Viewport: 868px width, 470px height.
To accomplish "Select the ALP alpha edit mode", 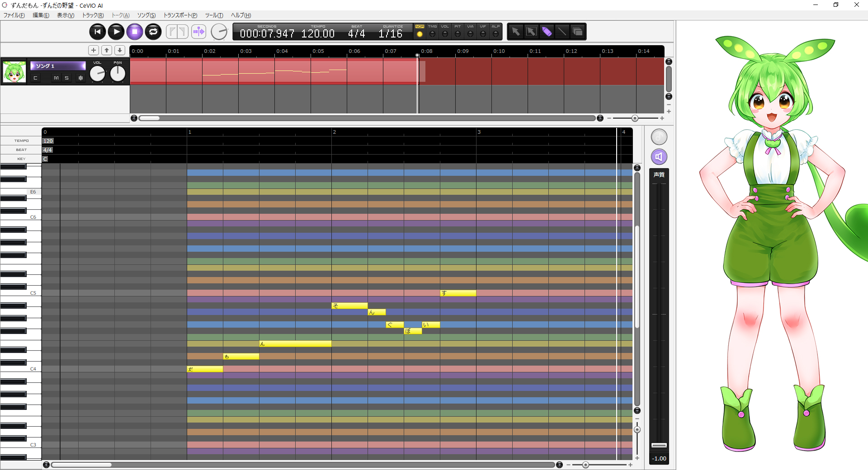I will [x=495, y=32].
